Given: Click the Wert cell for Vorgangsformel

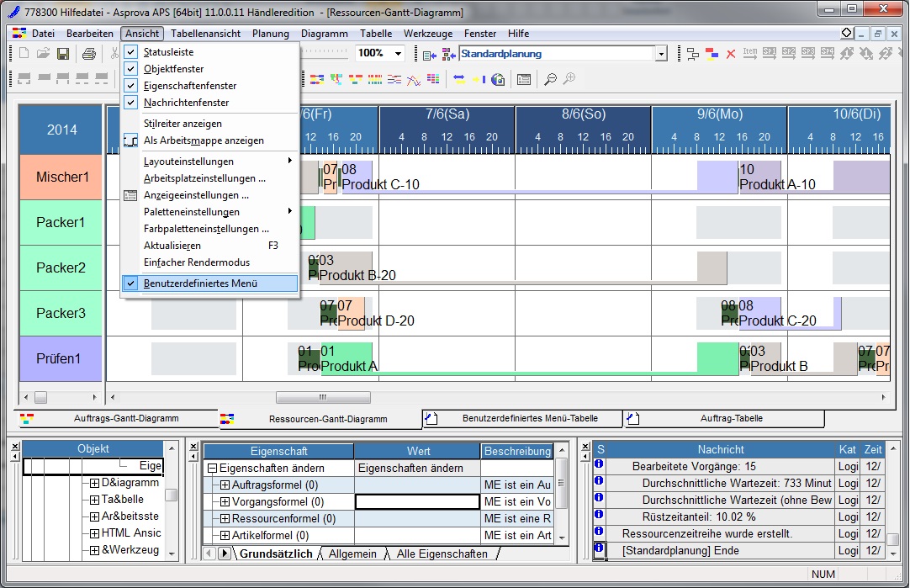Looking at the screenshot, I should point(416,502).
